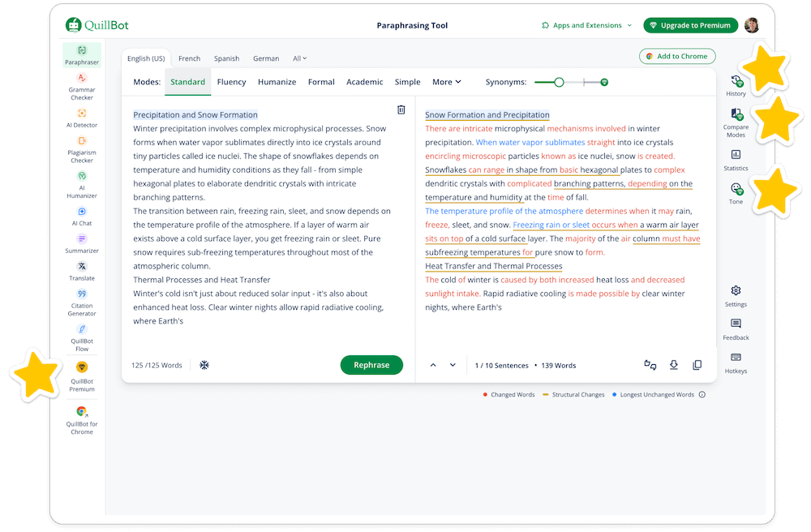Switch to Formal mode
Viewport: 811px width, 532px height.
321,82
